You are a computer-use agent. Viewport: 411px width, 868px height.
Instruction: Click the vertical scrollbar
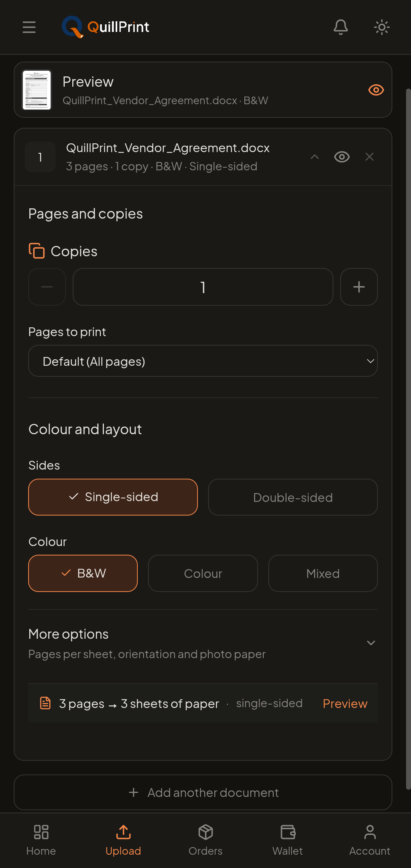(x=408, y=439)
